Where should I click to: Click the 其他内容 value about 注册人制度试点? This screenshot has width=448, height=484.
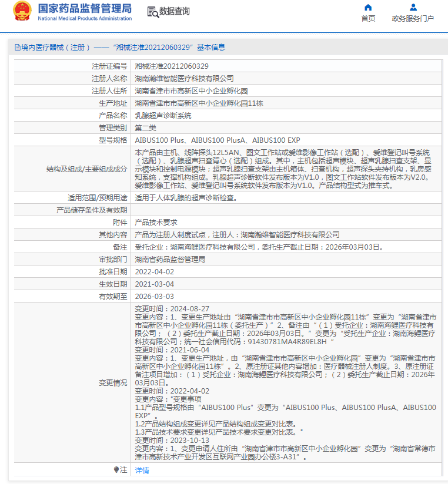click(238, 234)
